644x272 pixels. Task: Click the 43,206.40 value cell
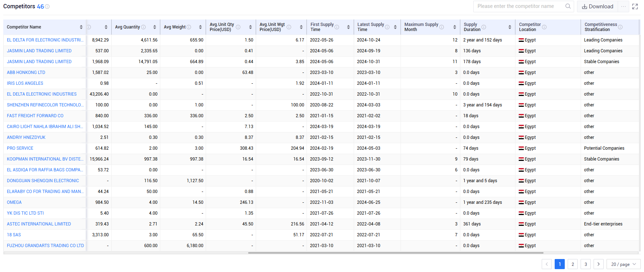tap(99, 94)
